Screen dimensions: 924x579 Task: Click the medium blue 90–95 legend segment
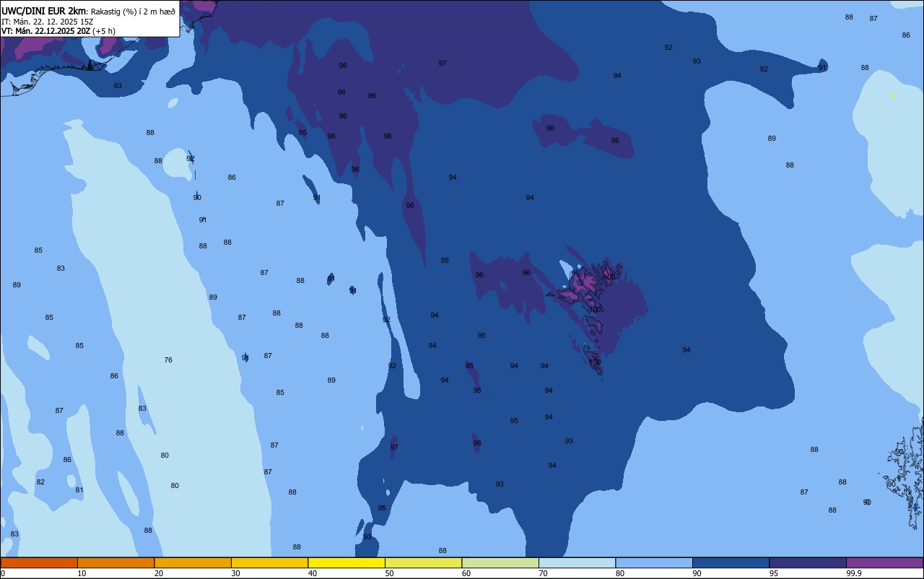pyautogui.click(x=731, y=562)
